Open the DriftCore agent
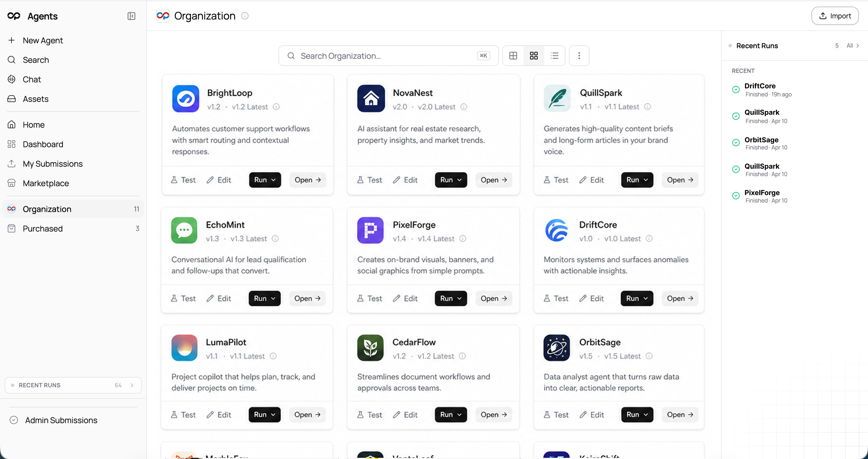The height and width of the screenshot is (459, 868). pos(680,298)
